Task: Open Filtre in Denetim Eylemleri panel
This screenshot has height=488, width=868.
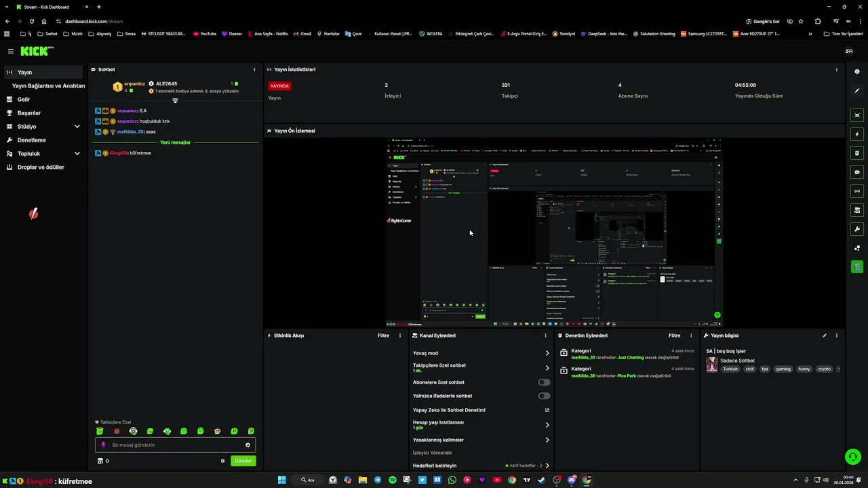Action: tap(674, 335)
